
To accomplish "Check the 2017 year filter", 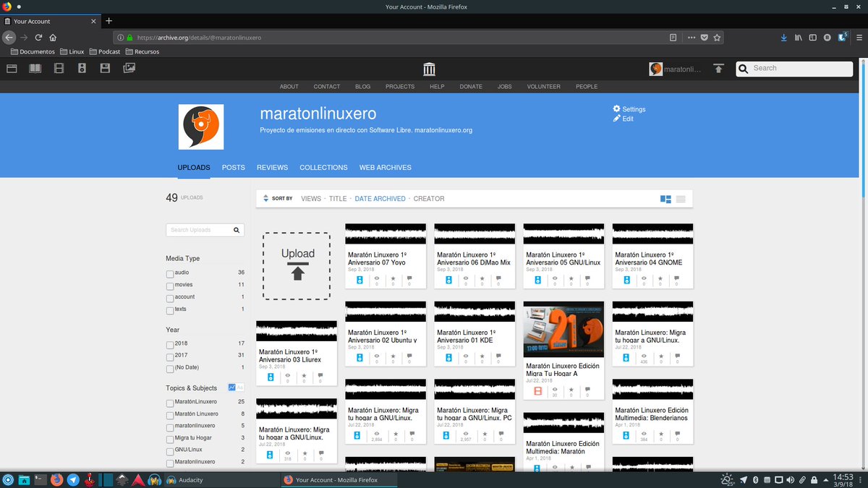I will (170, 357).
